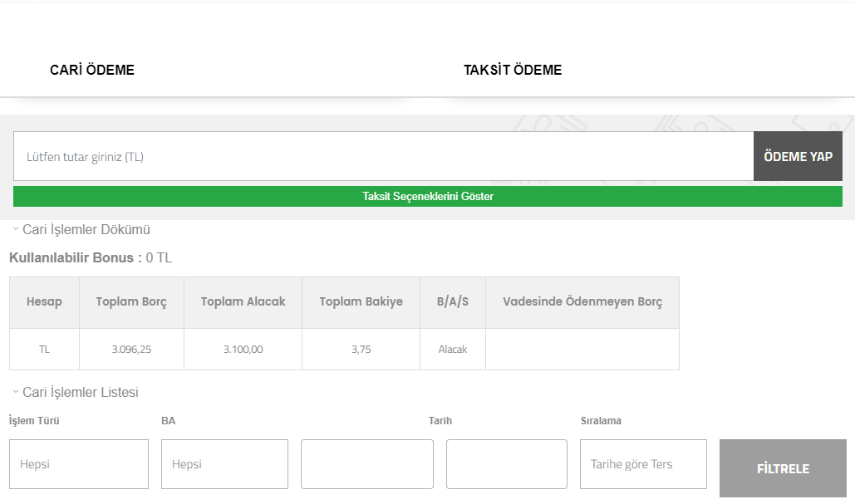855x504 pixels.
Task: Show installment options via green bar
Action: coord(427,197)
